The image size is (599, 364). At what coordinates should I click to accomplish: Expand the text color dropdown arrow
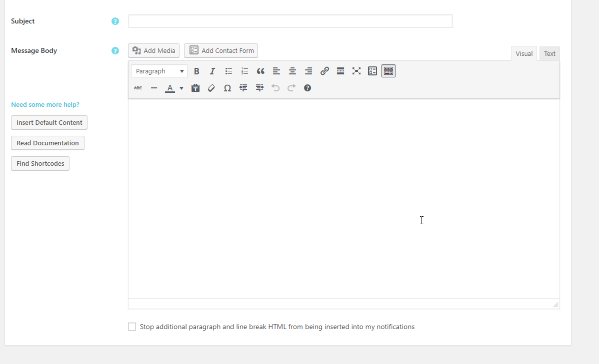click(x=181, y=88)
